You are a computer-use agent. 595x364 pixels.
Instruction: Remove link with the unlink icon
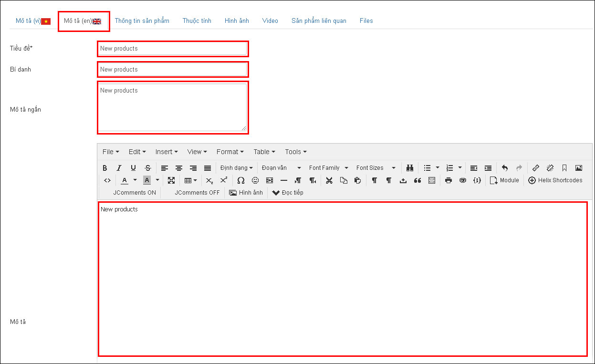550,168
